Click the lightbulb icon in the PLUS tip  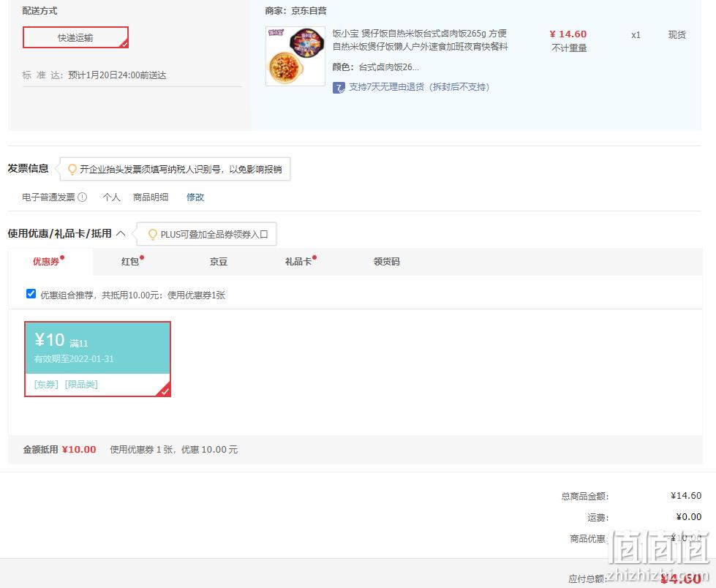[153, 235]
